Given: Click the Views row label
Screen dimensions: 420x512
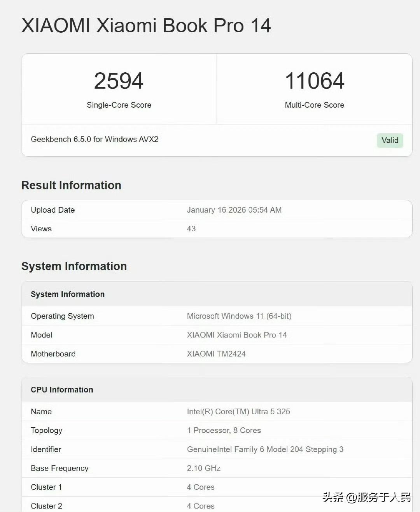Looking at the screenshot, I should [x=41, y=229].
